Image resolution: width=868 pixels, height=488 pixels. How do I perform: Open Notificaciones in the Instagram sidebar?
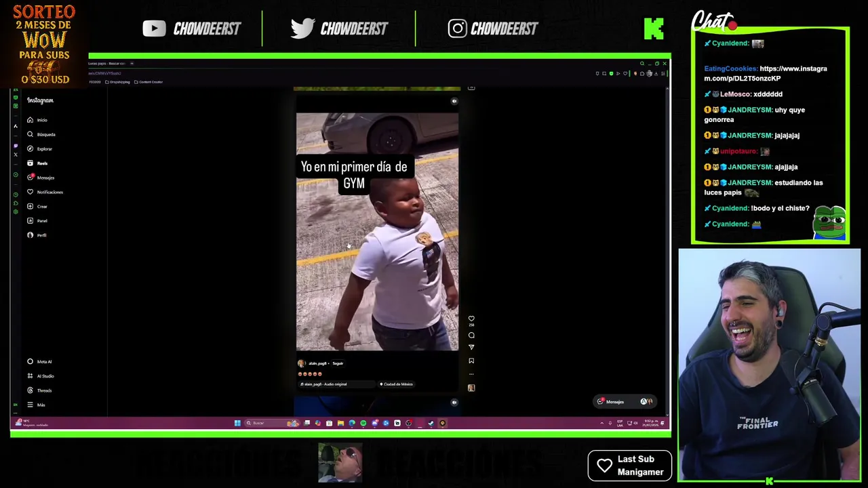coord(45,192)
